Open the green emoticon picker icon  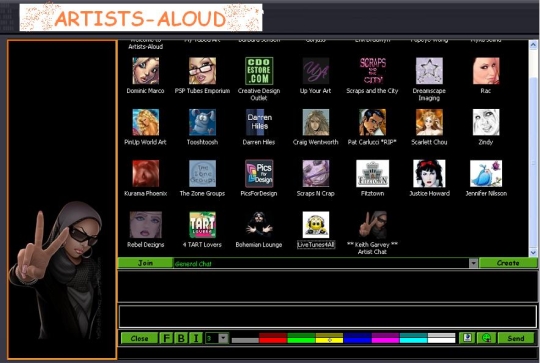[x=486, y=338]
